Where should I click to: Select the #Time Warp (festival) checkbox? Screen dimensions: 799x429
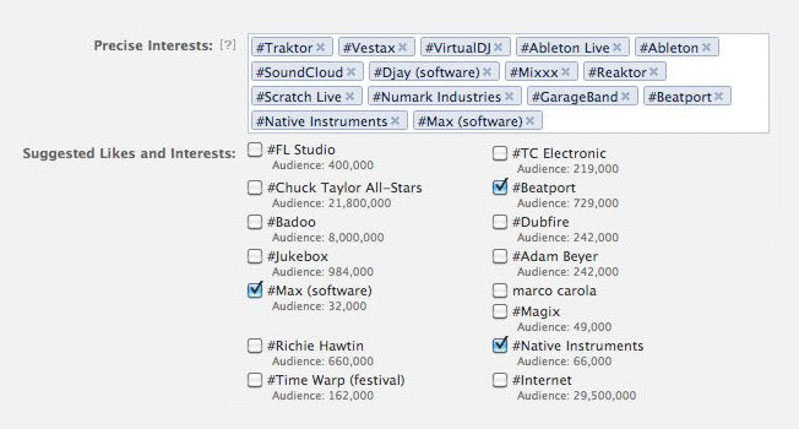pyautogui.click(x=255, y=380)
